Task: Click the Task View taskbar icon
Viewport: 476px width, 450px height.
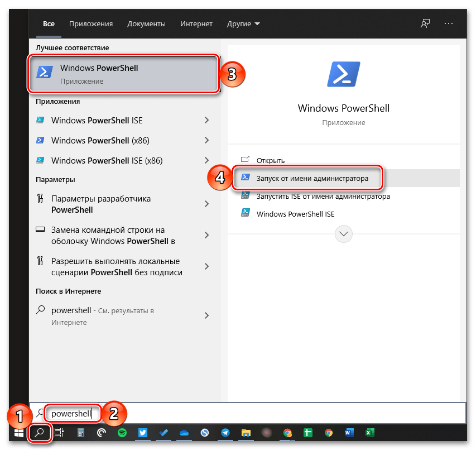Action: click(x=59, y=432)
